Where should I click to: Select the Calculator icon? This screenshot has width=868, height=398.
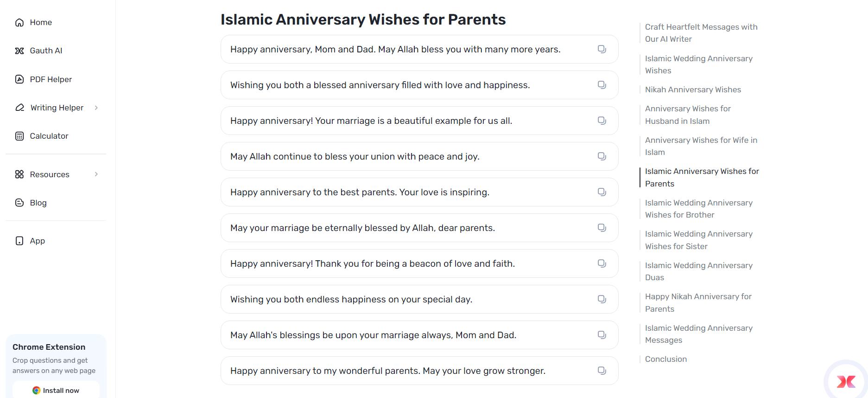tap(19, 135)
